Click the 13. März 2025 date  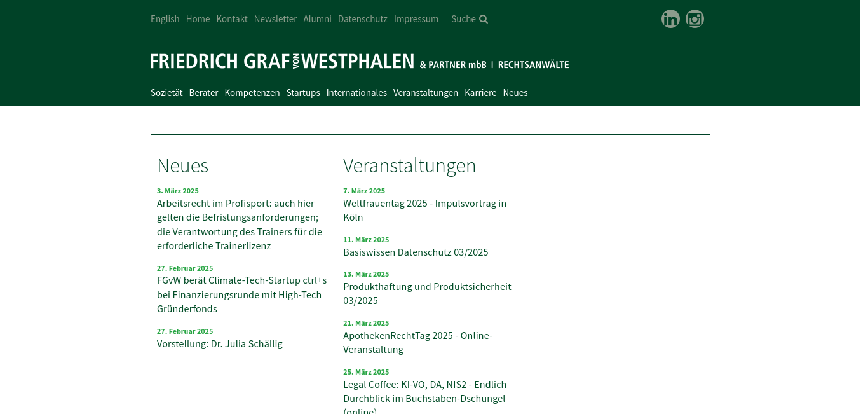tap(366, 274)
